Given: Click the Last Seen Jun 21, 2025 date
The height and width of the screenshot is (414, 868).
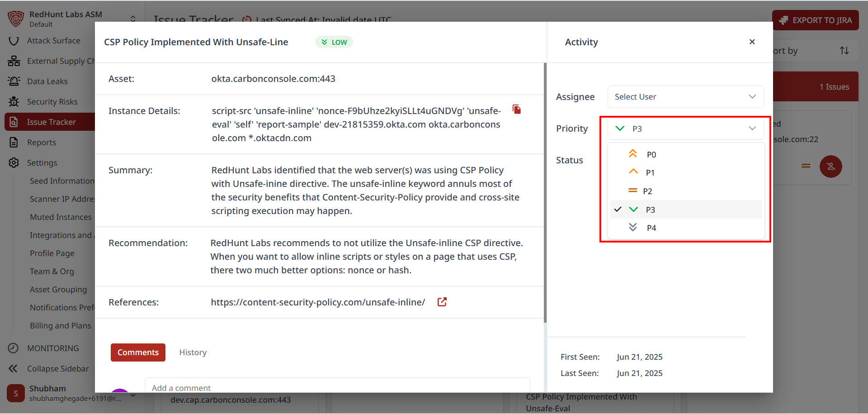Looking at the screenshot, I should click(x=640, y=373).
